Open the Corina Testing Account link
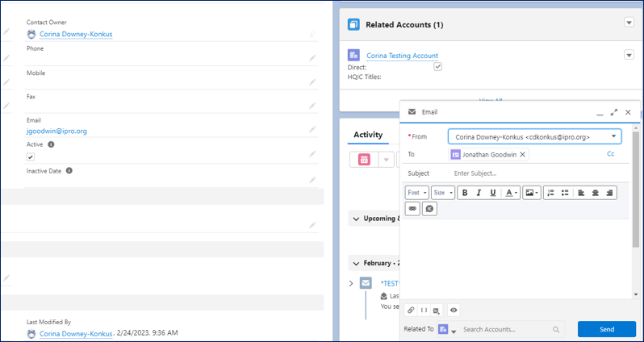Viewport: 644px width, 342px height. (x=402, y=56)
